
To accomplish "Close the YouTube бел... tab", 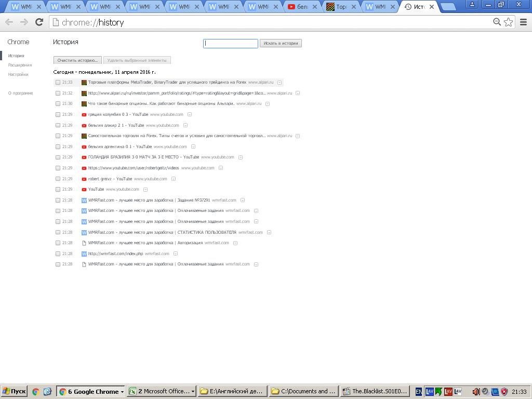I will 315,6.
